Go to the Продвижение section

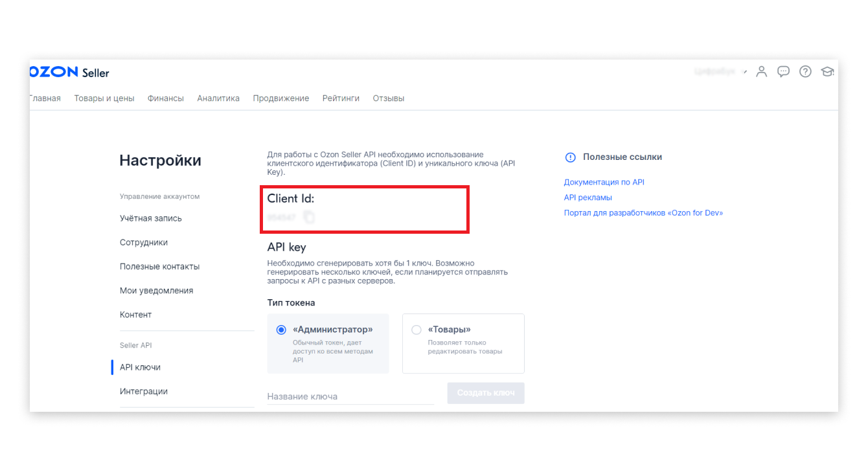[x=281, y=98]
